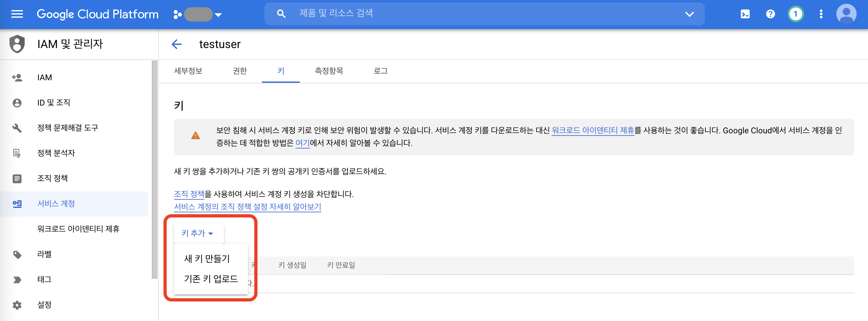
Task: Click the 조직 정책 list icon
Action: pyautogui.click(x=17, y=179)
